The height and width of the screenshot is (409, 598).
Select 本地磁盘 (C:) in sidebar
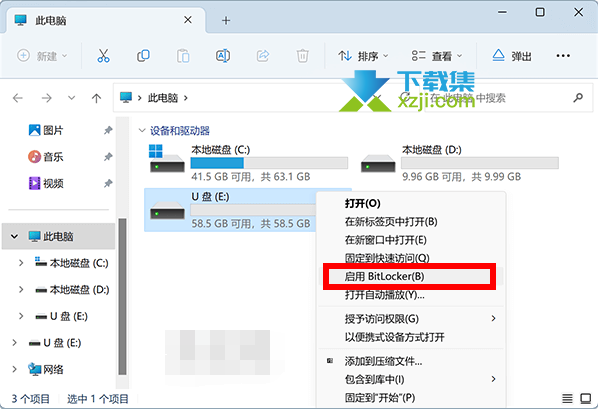[x=72, y=263]
